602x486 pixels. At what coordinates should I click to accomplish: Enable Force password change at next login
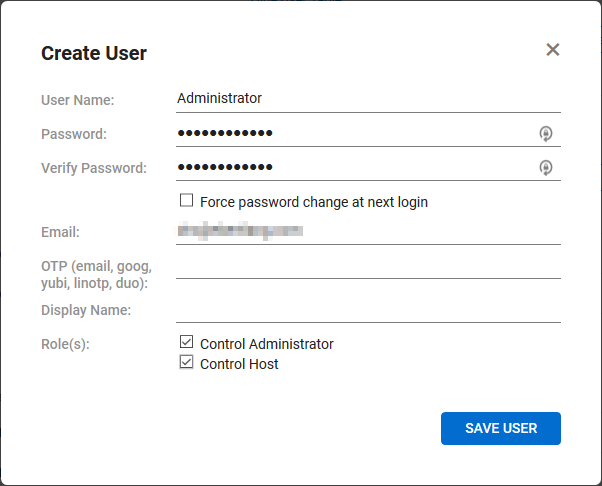click(186, 201)
